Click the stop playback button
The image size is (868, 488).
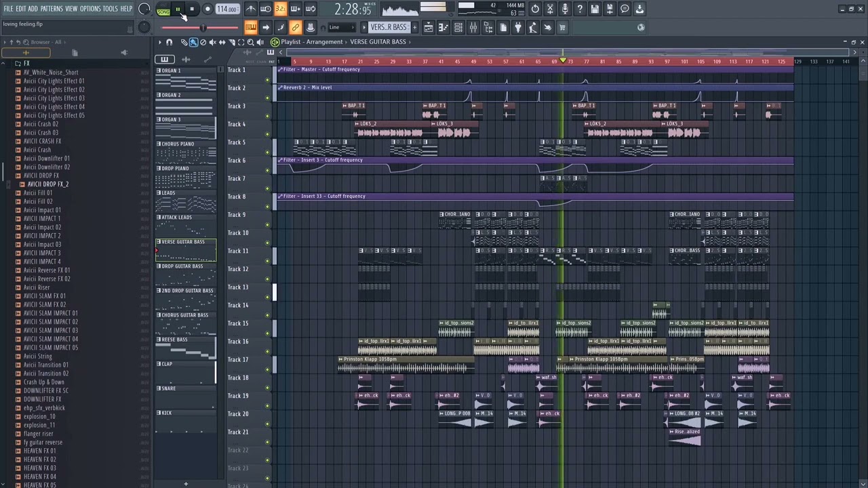[x=192, y=9]
